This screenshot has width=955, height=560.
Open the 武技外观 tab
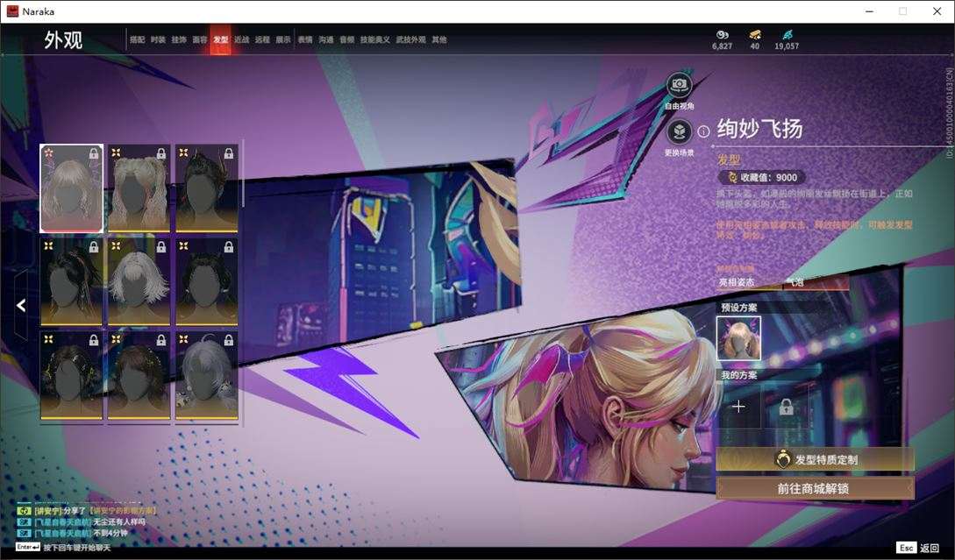410,39
